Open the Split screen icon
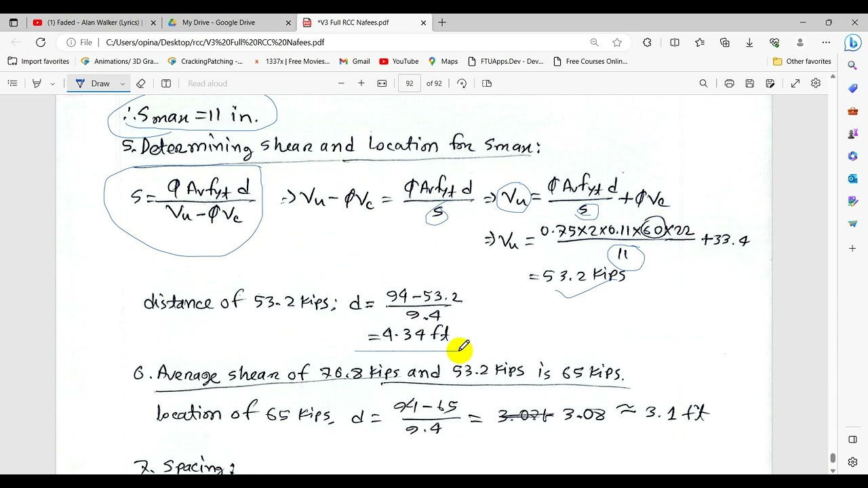This screenshot has height=488, width=868. [x=675, y=42]
